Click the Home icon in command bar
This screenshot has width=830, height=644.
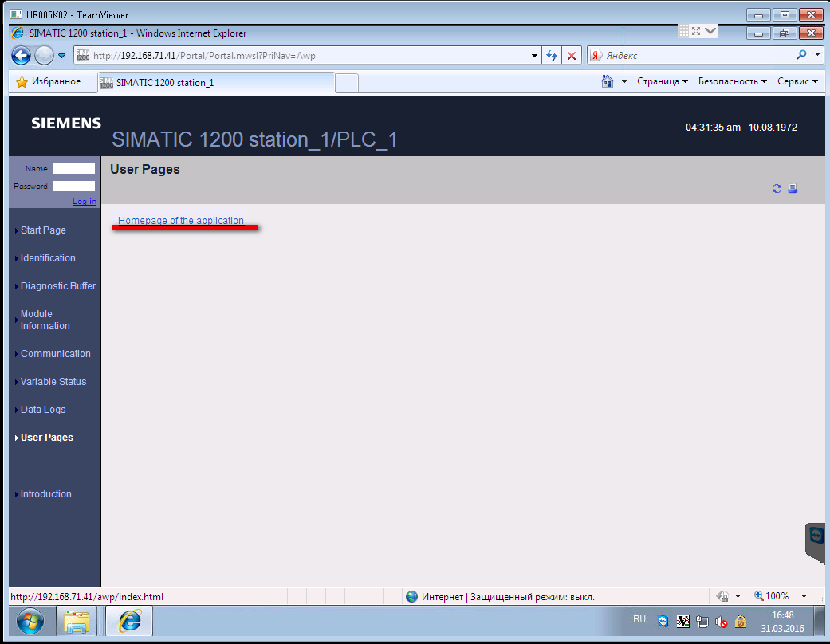pos(608,81)
